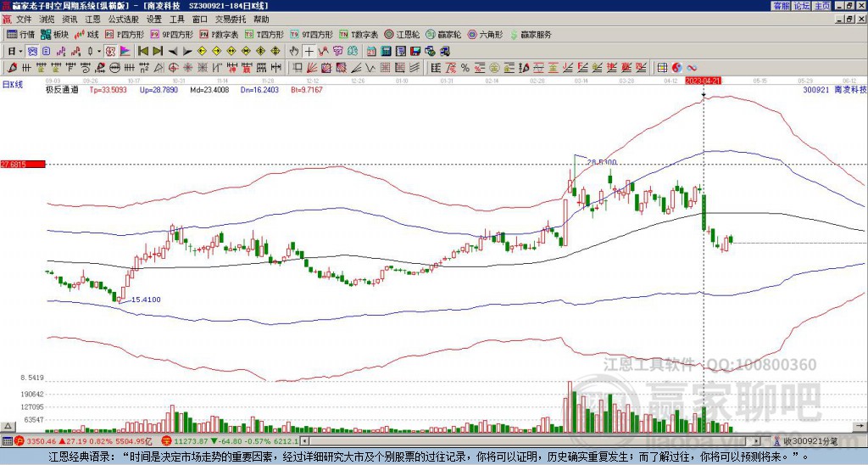Click the colored grid table icon
The image size is (868, 465).
tap(662, 68)
